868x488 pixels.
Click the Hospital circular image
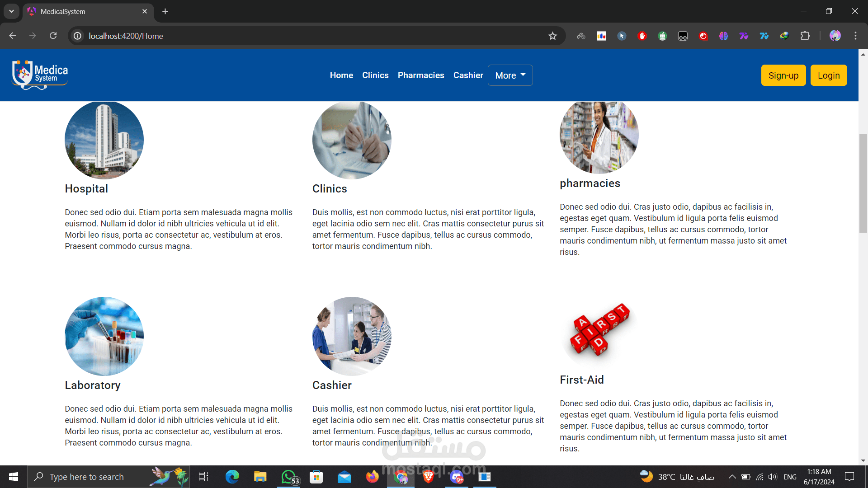(104, 140)
